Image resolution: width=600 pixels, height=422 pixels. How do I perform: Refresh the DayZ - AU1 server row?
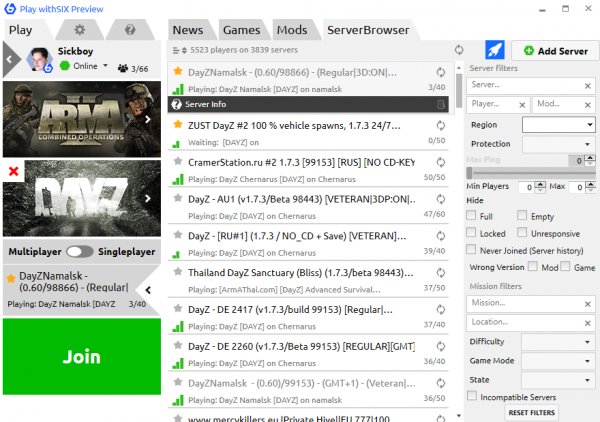441,199
